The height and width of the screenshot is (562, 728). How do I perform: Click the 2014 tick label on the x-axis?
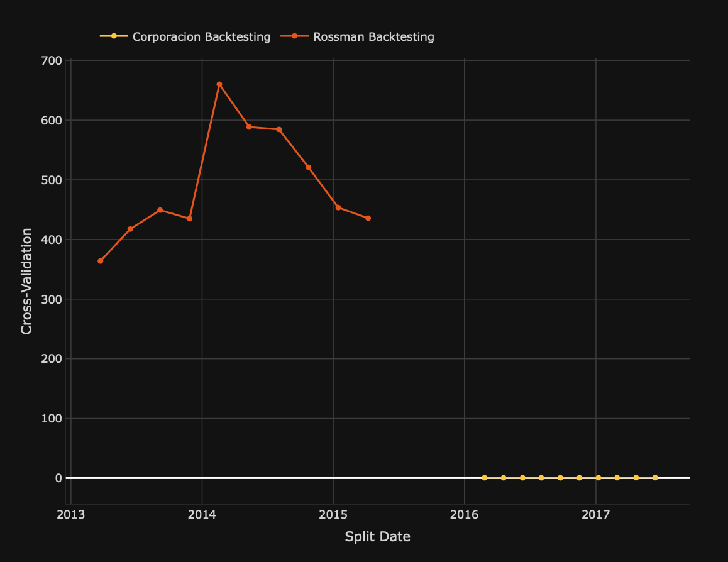click(202, 514)
